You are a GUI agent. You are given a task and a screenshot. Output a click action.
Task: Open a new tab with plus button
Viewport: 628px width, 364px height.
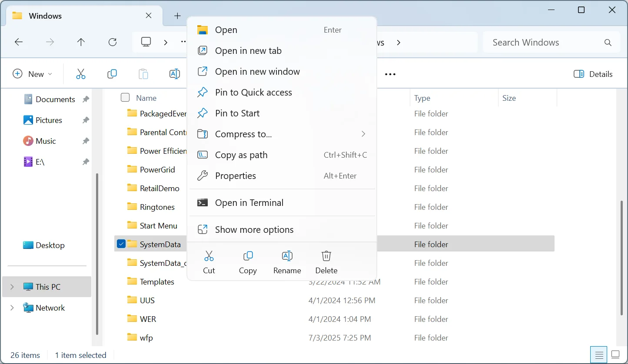click(177, 16)
